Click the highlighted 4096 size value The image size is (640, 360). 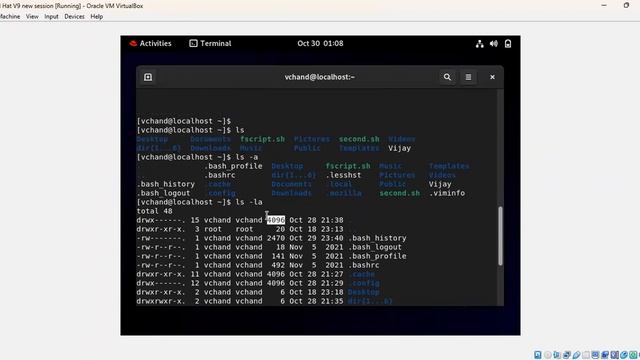pyautogui.click(x=276, y=220)
